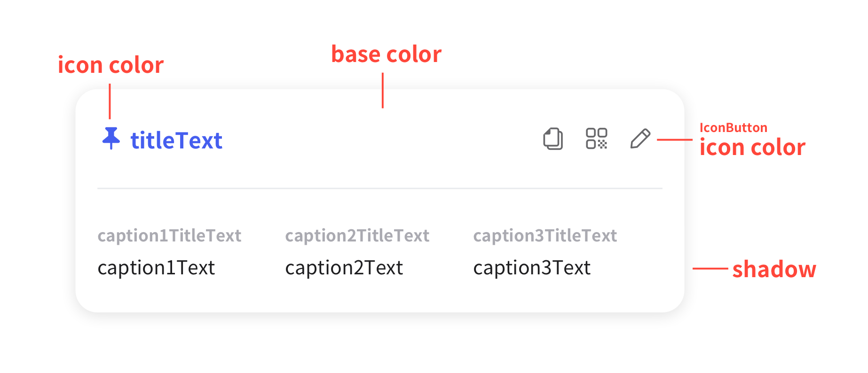Click the red vertical line under base color
868x373 pixels.
[383, 90]
